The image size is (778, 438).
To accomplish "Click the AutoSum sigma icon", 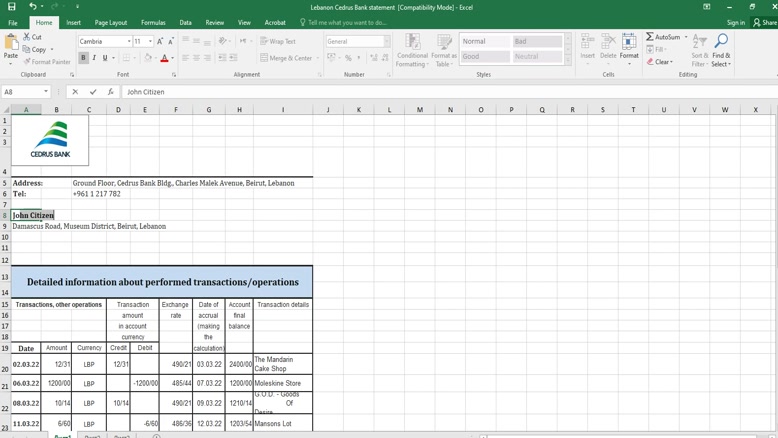I will (650, 37).
